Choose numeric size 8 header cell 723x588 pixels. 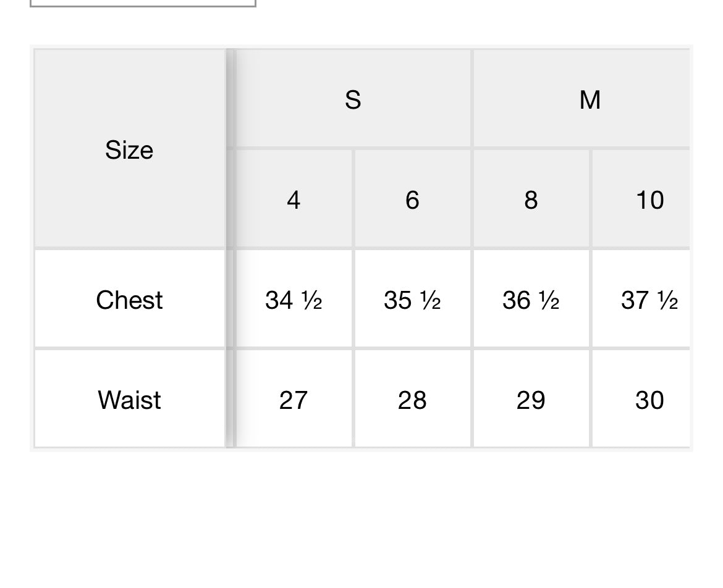531,199
